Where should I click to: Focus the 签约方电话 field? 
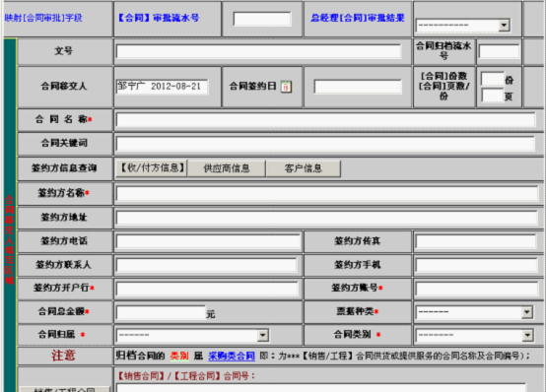coord(208,241)
